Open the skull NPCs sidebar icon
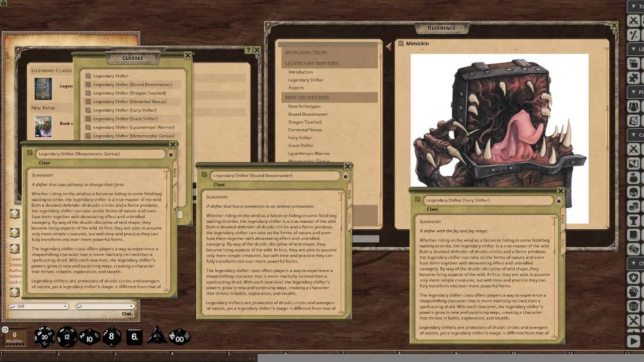Viewport: 644px width, 362px height. [x=634, y=192]
